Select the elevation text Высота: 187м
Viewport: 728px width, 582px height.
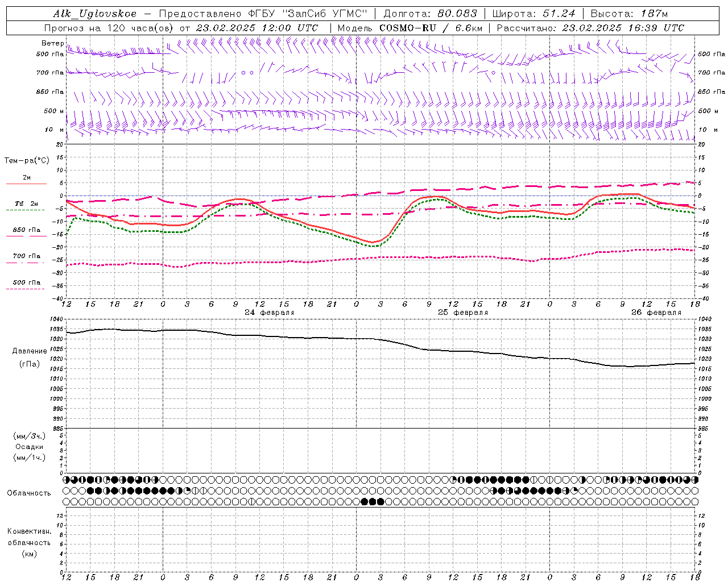coord(629,14)
